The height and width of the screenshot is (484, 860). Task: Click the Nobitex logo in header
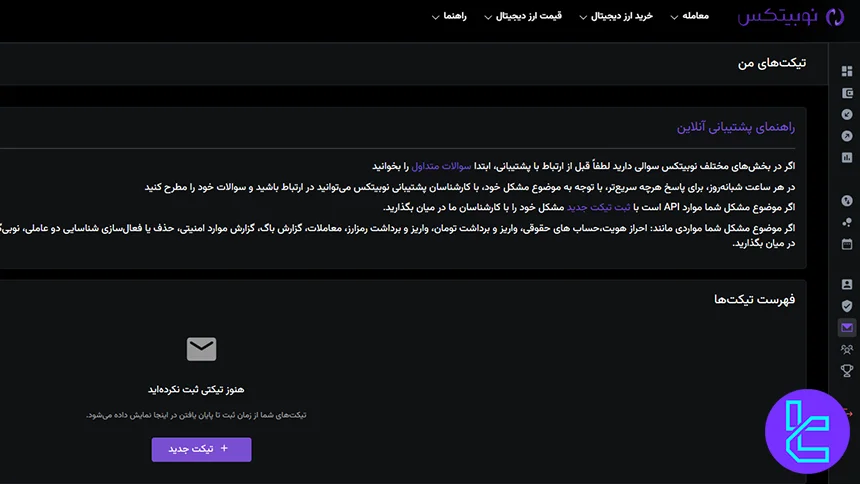point(791,16)
